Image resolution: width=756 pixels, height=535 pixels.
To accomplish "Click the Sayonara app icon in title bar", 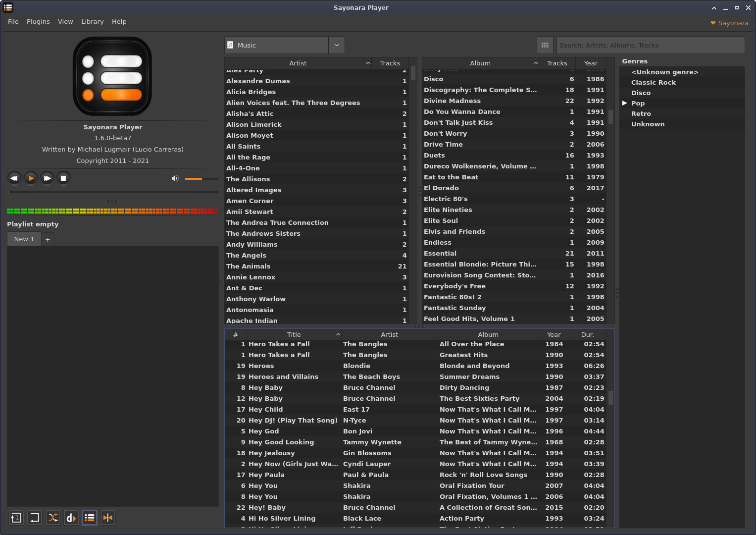I will [x=8, y=7].
